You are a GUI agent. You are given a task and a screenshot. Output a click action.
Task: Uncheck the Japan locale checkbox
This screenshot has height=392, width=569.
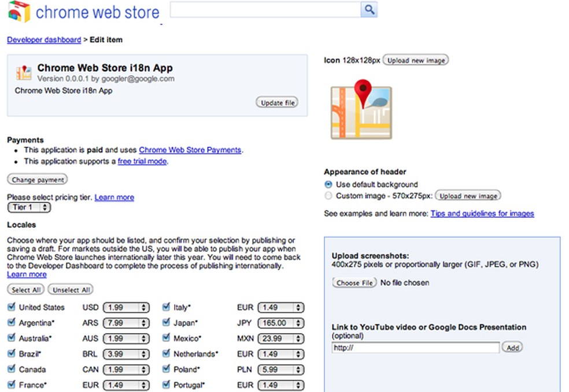[x=165, y=323]
